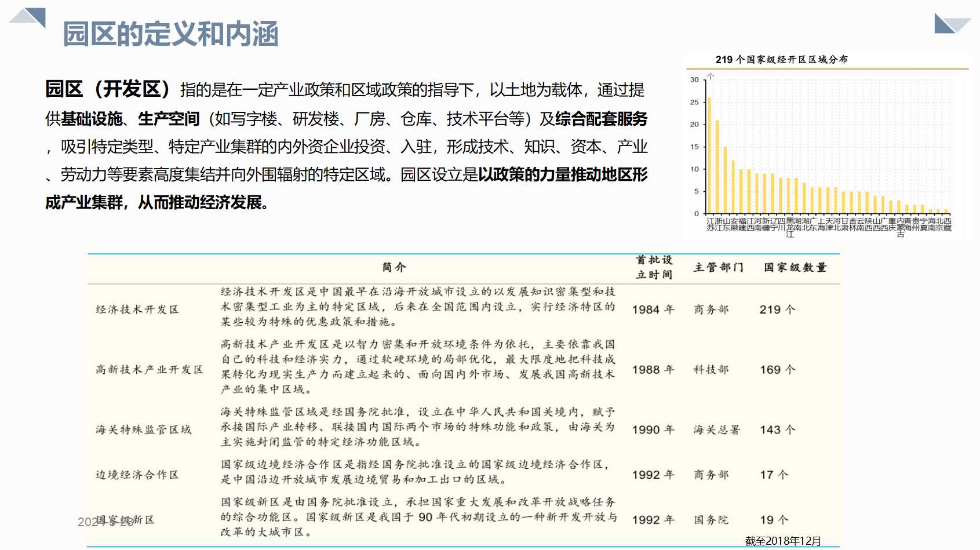Select the 1984 年 cell
This screenshot has height=550, width=980.
(x=654, y=309)
